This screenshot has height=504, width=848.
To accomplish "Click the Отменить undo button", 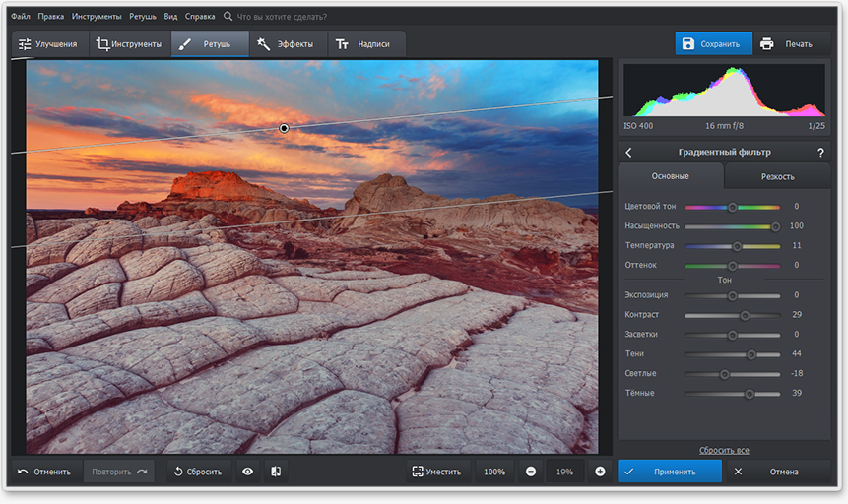I will [x=46, y=472].
